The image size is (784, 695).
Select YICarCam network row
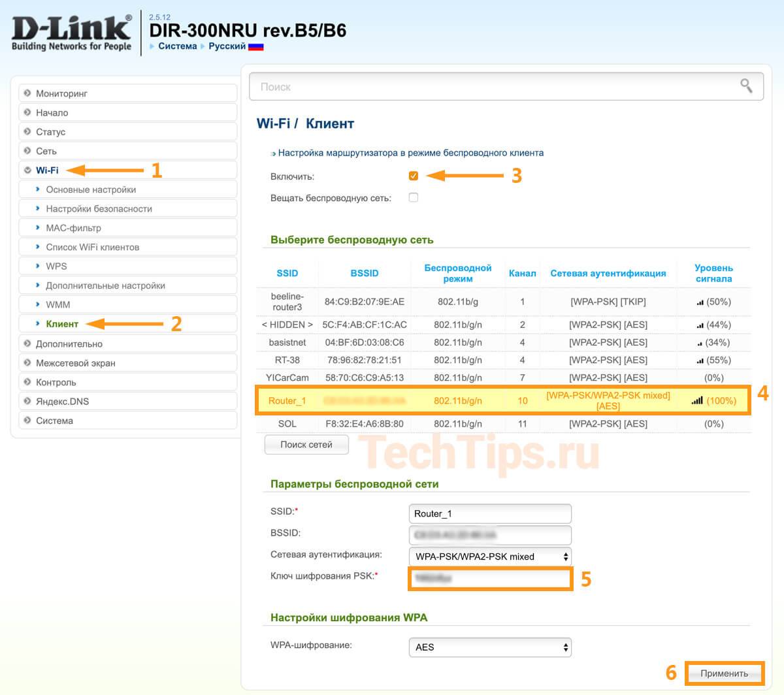[x=503, y=378]
